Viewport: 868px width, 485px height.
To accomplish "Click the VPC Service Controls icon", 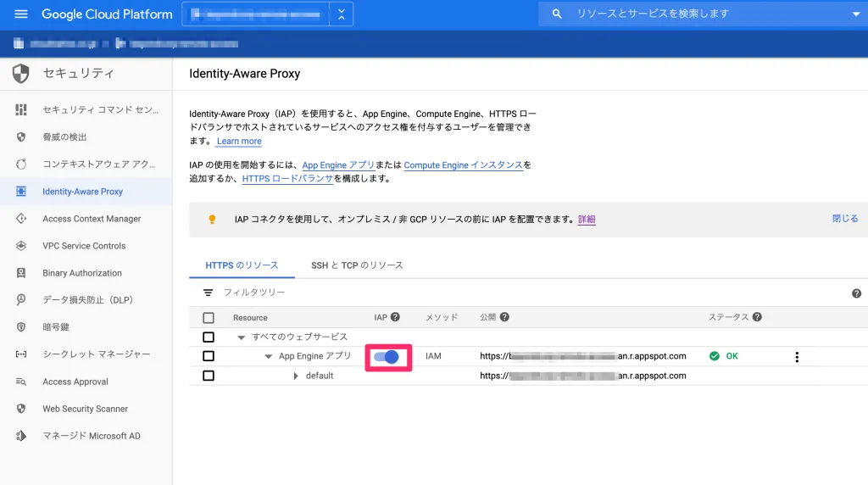I will pyautogui.click(x=21, y=245).
